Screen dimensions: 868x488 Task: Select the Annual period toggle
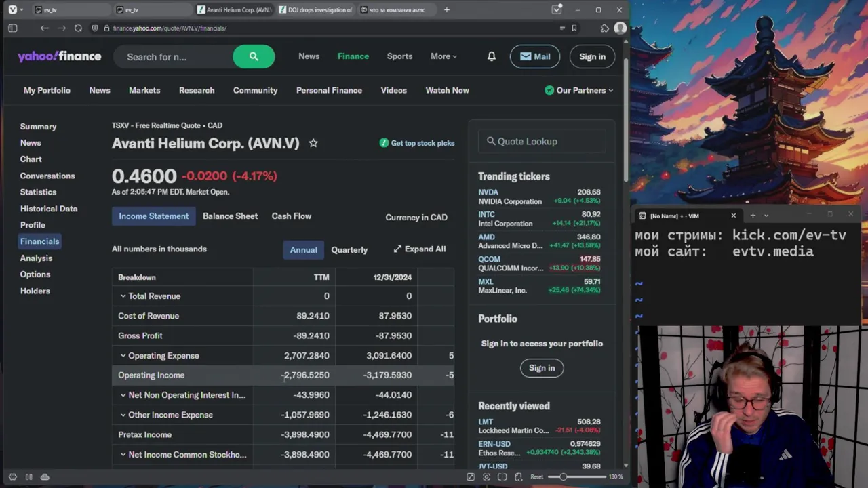303,249
